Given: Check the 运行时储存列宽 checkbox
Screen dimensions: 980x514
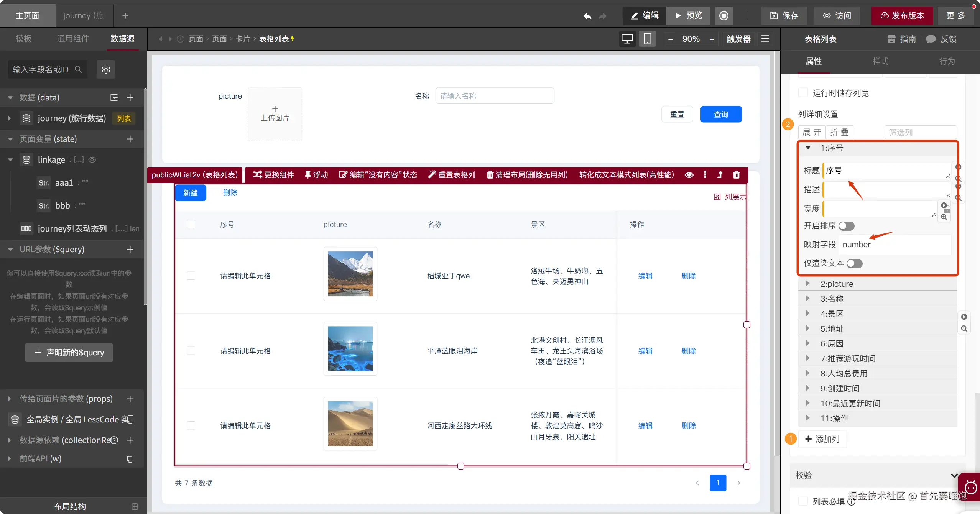Looking at the screenshot, I should coord(803,93).
